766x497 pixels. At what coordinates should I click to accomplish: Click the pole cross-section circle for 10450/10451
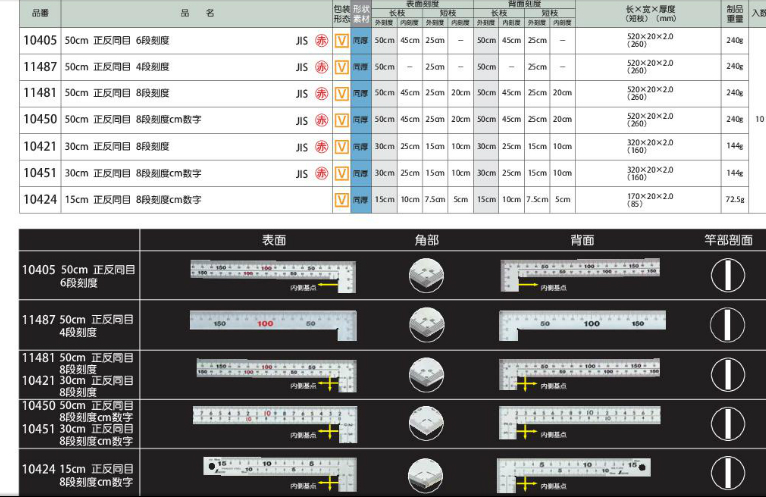click(x=728, y=423)
